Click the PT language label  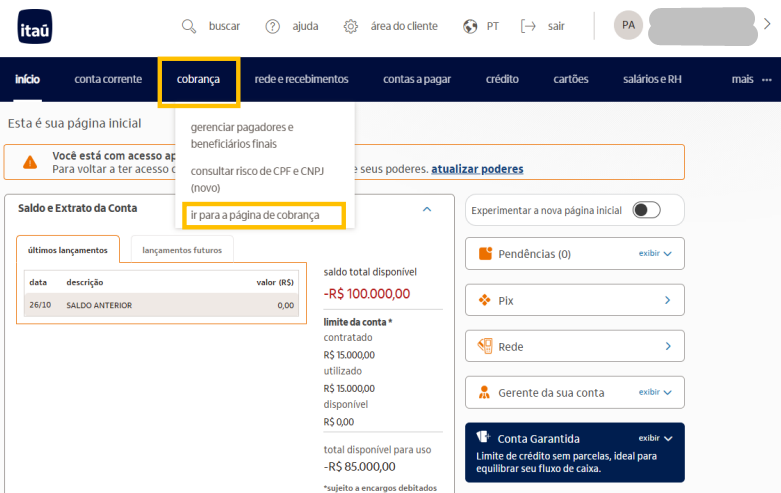pos(493,26)
